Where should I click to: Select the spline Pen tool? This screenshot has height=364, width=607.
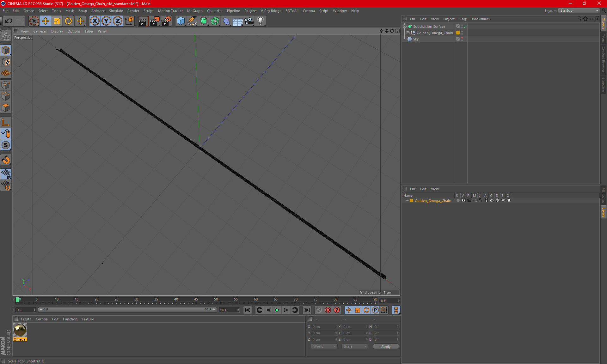coord(192,21)
